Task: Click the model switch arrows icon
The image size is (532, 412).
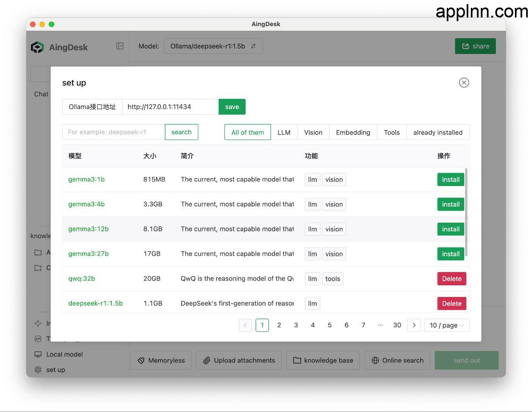Action: (x=253, y=46)
